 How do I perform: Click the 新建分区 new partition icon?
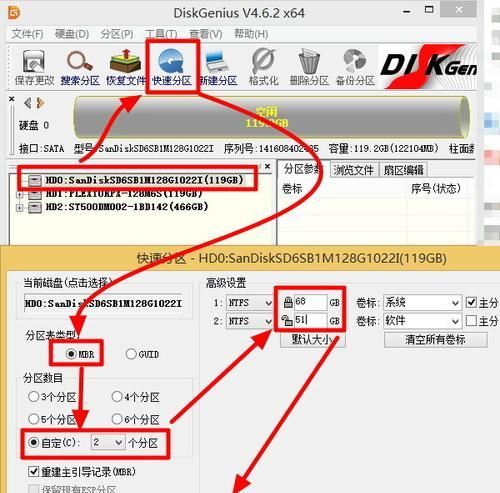click(x=218, y=67)
